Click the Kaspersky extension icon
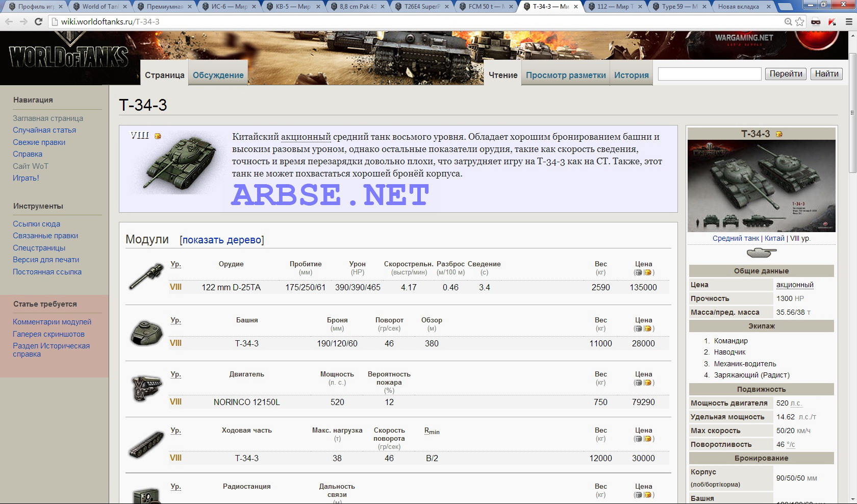The image size is (857, 504). click(832, 21)
